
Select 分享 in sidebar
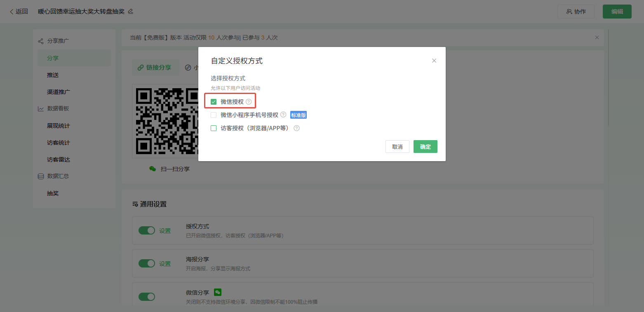tap(74, 58)
